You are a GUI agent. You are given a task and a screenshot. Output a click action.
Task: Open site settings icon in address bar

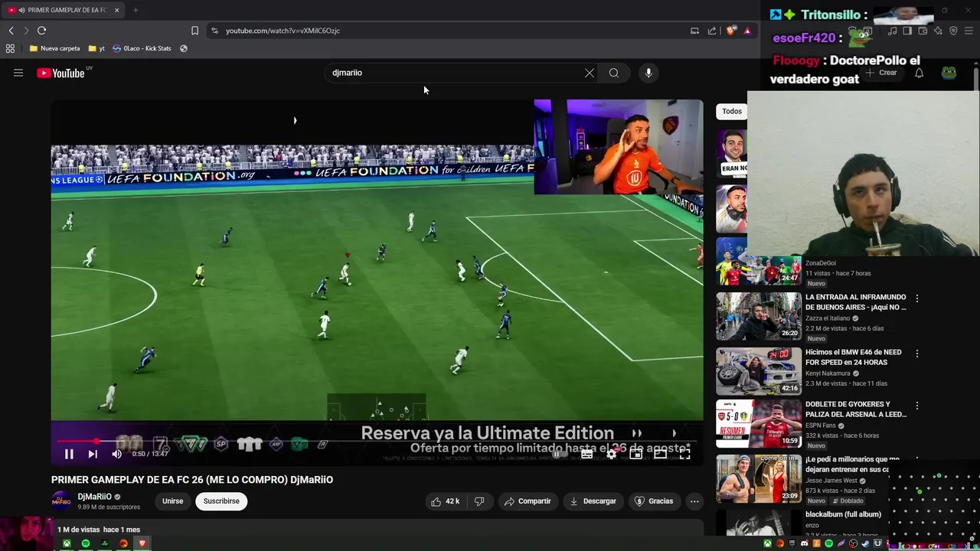coord(214,31)
